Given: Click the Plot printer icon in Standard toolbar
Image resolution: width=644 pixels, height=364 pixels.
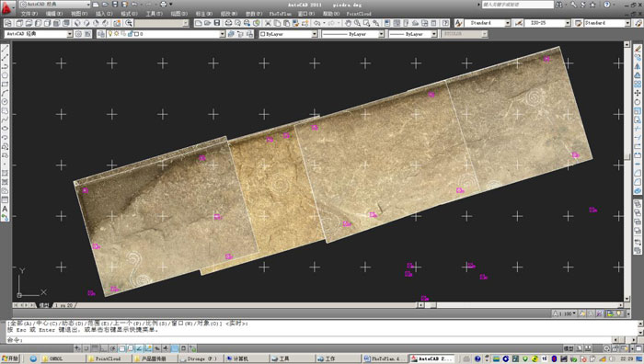Looking at the screenshot, I should [x=228, y=23].
